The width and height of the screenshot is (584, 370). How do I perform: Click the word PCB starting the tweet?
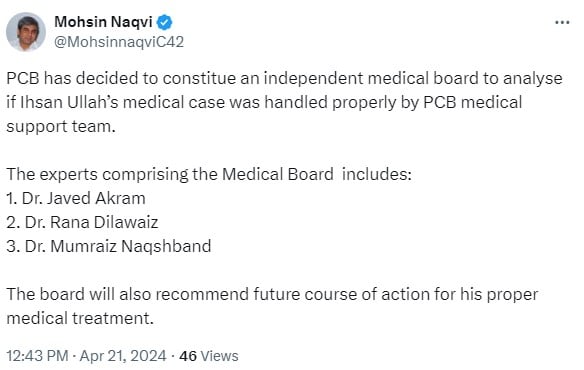pos(23,78)
